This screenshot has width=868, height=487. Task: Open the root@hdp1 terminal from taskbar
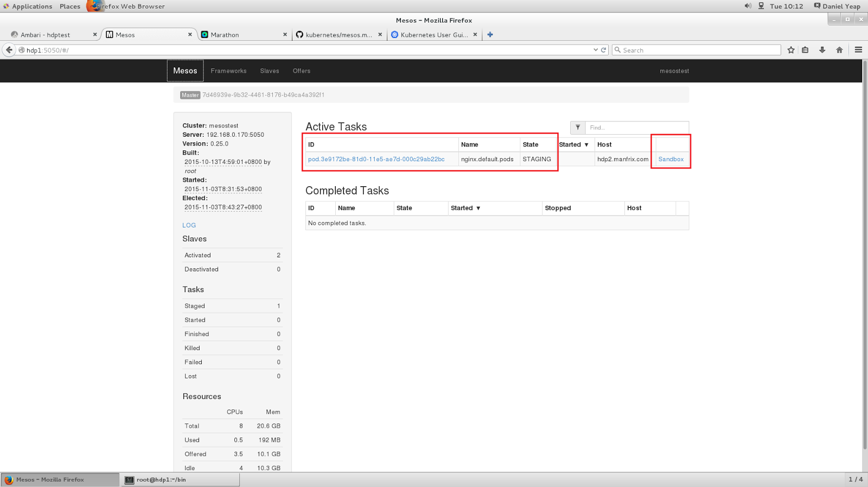click(x=180, y=479)
